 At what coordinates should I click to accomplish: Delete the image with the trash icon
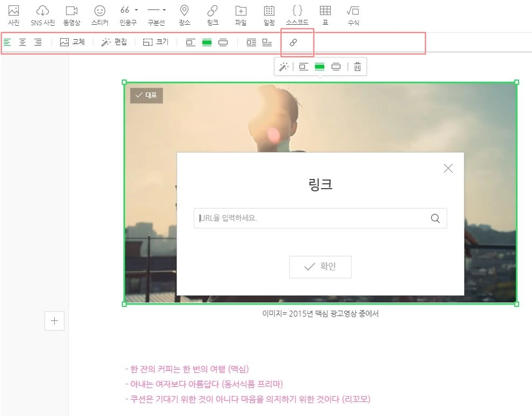[x=358, y=67]
